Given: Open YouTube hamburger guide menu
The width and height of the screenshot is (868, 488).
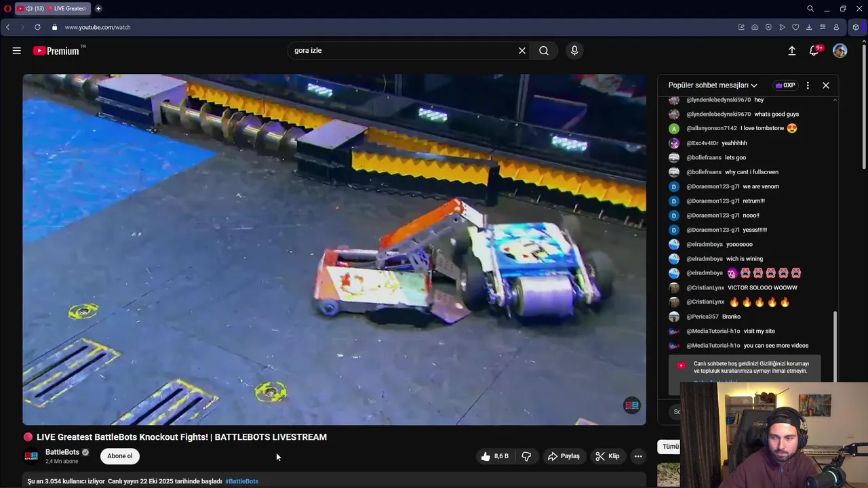Looking at the screenshot, I should coord(17,50).
